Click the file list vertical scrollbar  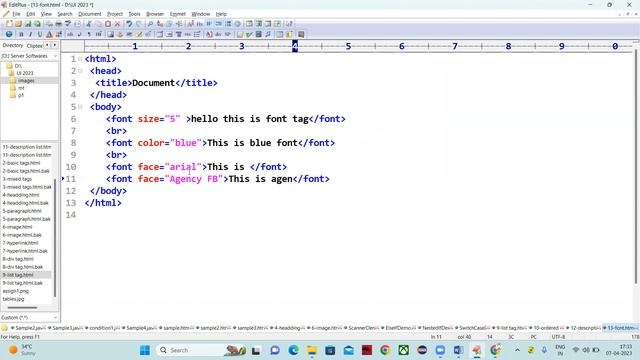55,238
